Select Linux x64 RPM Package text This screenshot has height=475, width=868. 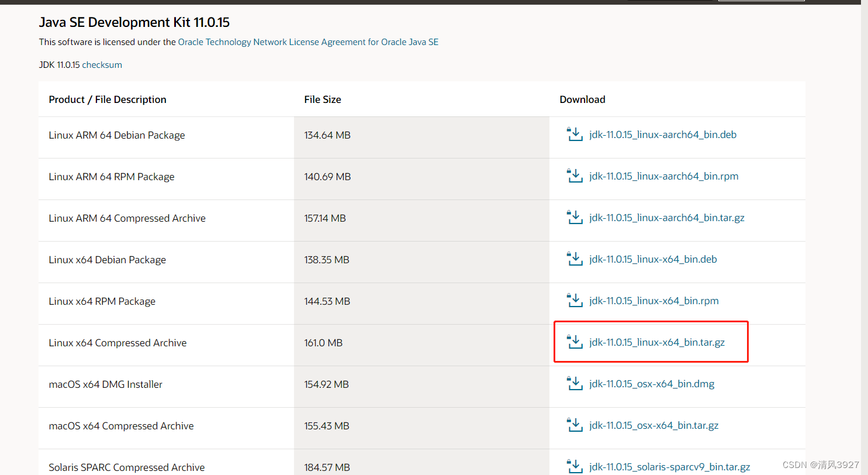(102, 301)
